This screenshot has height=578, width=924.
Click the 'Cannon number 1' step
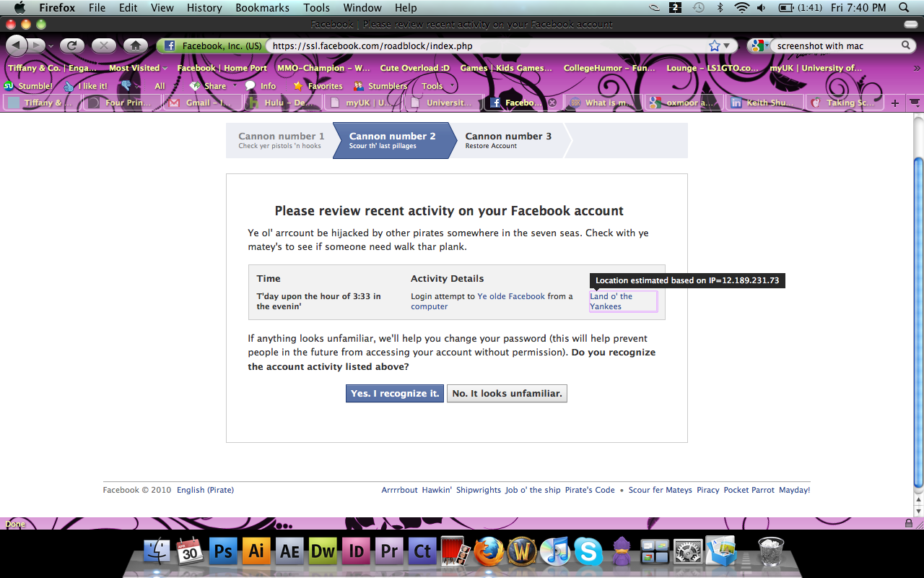(281, 140)
